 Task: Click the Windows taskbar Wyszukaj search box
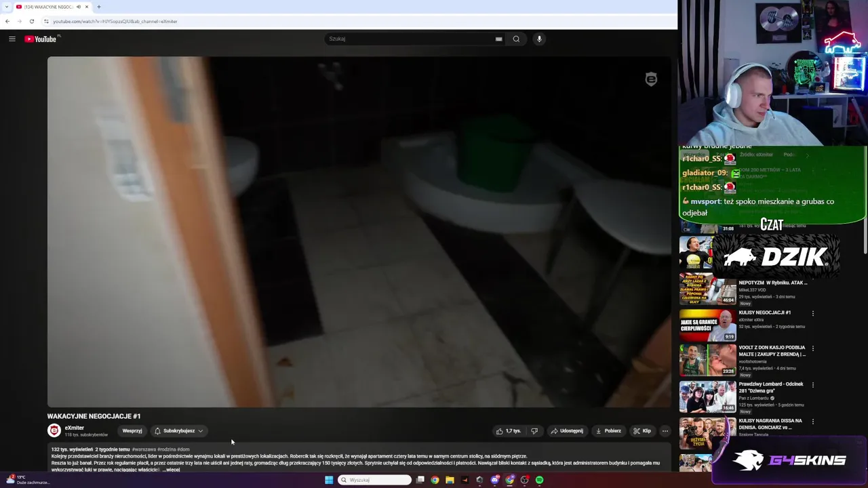pos(375,480)
